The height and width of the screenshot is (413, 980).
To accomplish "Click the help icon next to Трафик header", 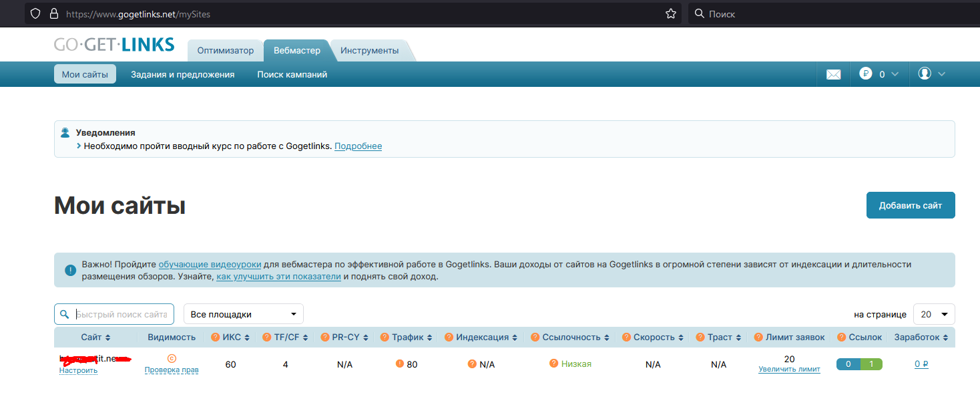I will (x=385, y=337).
